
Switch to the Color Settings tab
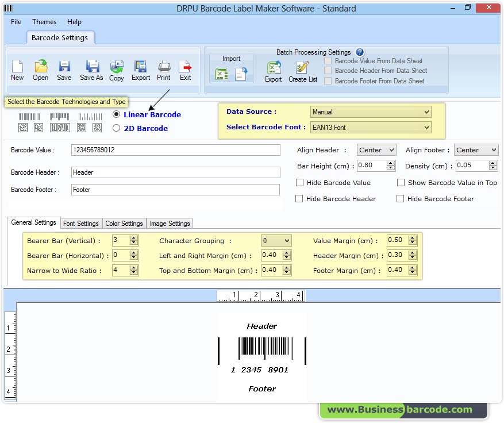click(124, 224)
